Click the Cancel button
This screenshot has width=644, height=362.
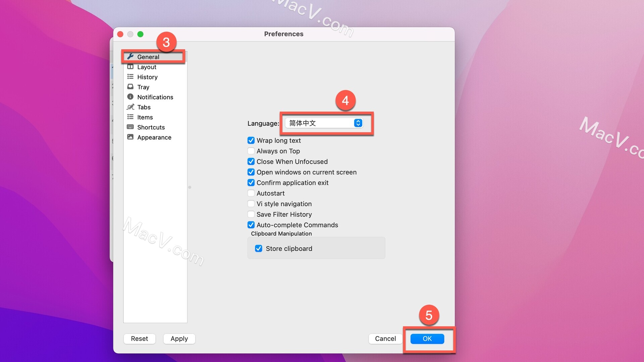coord(385,338)
